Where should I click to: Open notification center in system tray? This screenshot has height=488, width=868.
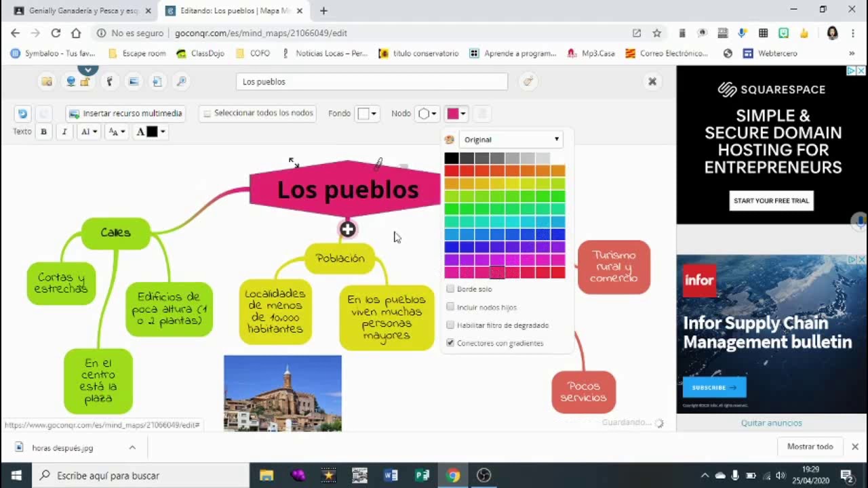(846, 475)
